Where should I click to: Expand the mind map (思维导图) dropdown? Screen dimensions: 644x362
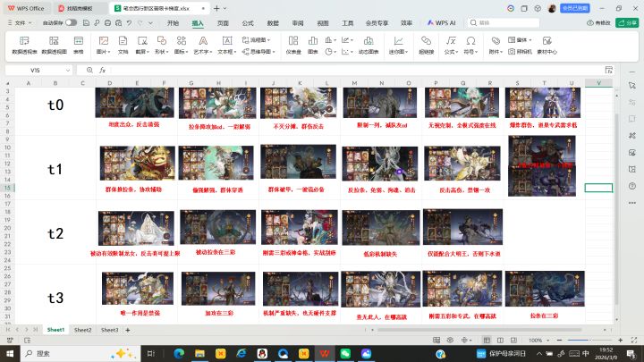coord(258,52)
